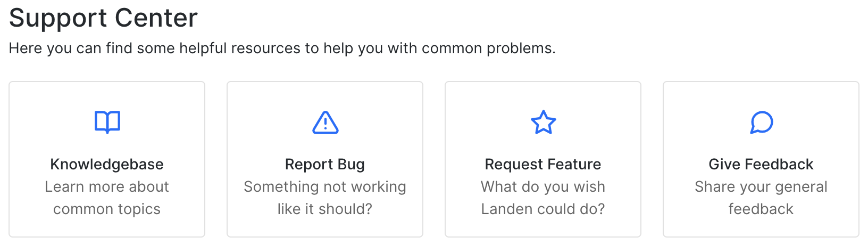Viewport: 868px width, 245px height.
Task: Click the helpful resources subtitle text
Action: [x=282, y=48]
